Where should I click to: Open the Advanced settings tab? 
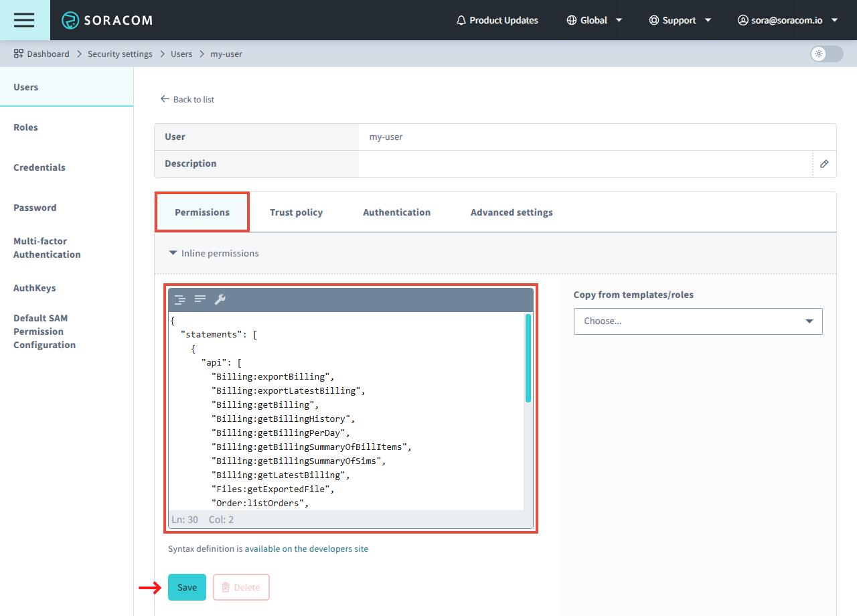pos(512,212)
